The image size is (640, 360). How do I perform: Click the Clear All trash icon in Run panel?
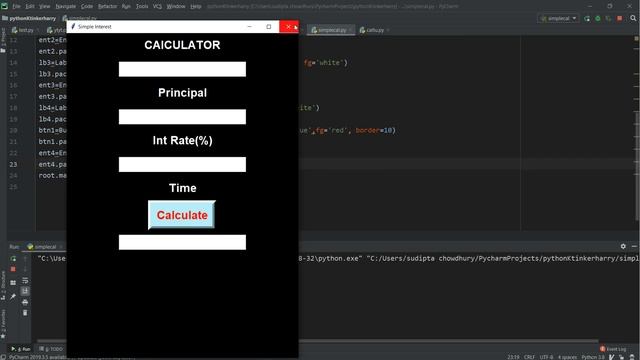point(25,313)
